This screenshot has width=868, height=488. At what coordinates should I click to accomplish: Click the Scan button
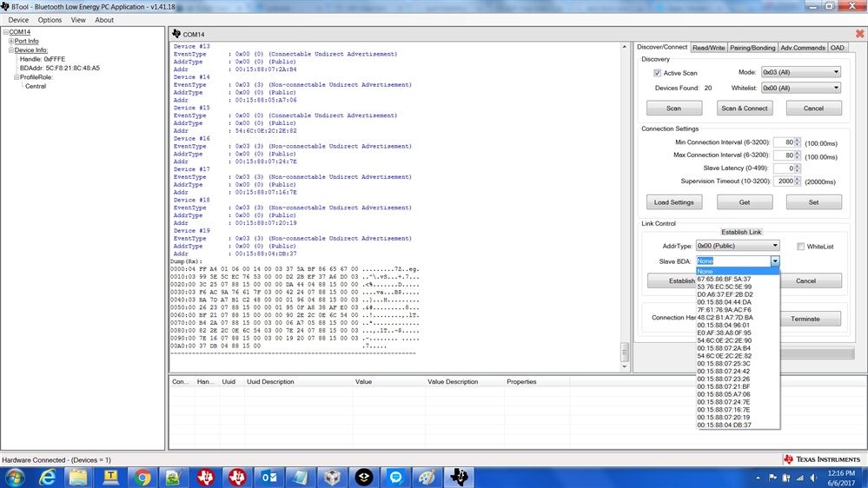tap(673, 108)
